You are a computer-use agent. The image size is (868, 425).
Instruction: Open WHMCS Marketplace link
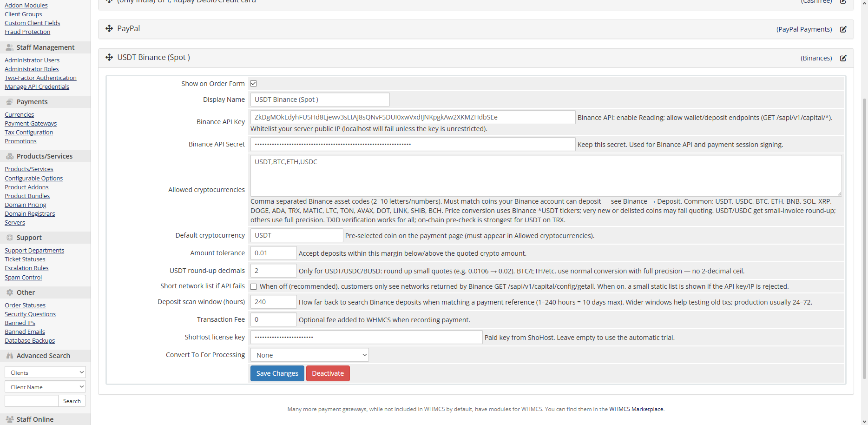637,409
